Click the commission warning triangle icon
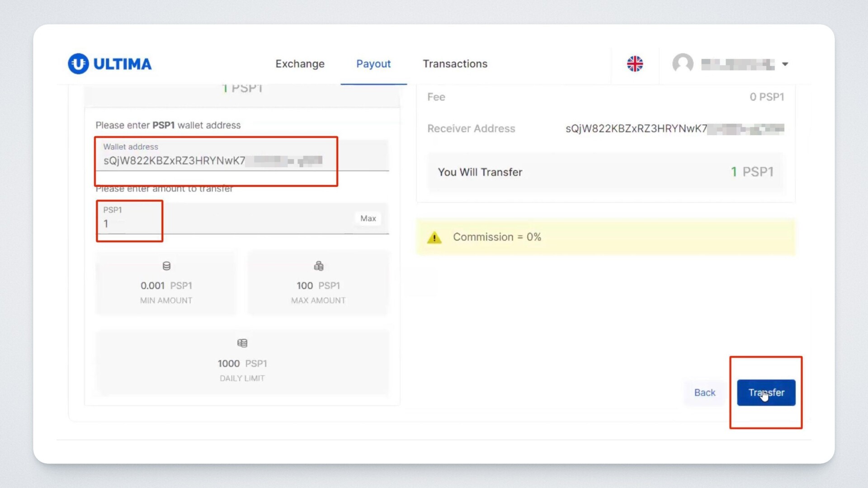This screenshot has height=488, width=868. (434, 237)
